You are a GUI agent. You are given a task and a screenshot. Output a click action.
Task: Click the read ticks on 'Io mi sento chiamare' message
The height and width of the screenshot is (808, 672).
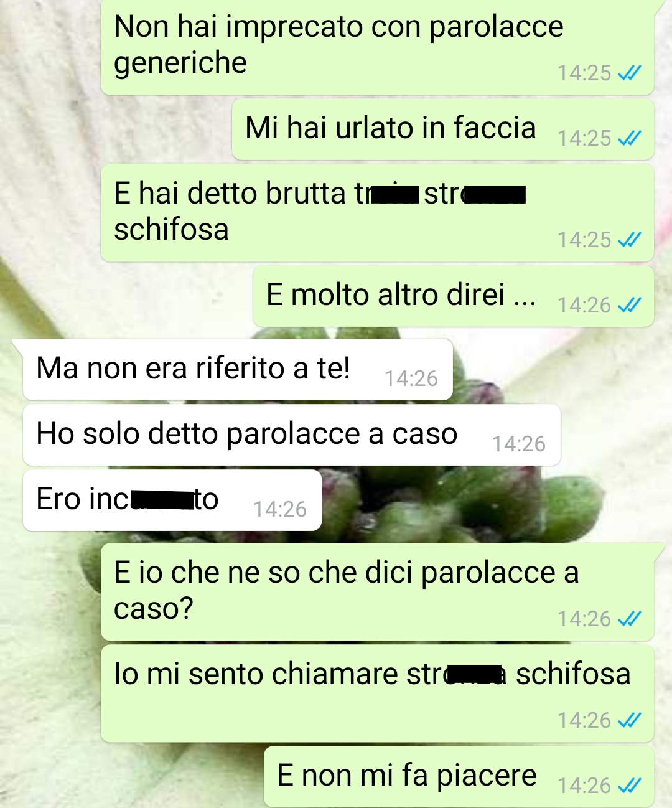click(629, 720)
